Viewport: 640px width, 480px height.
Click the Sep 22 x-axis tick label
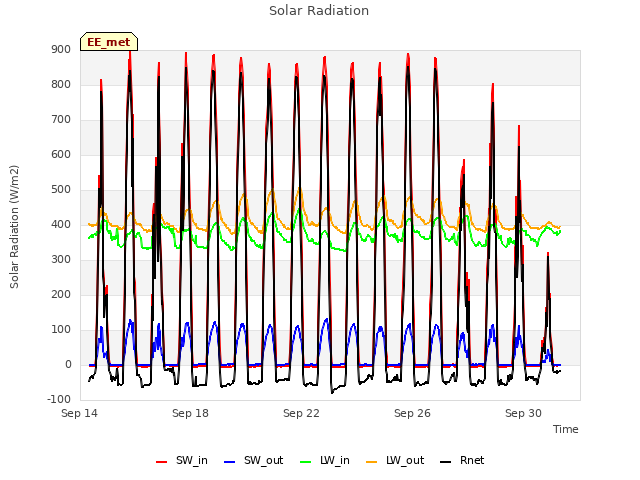301,413
